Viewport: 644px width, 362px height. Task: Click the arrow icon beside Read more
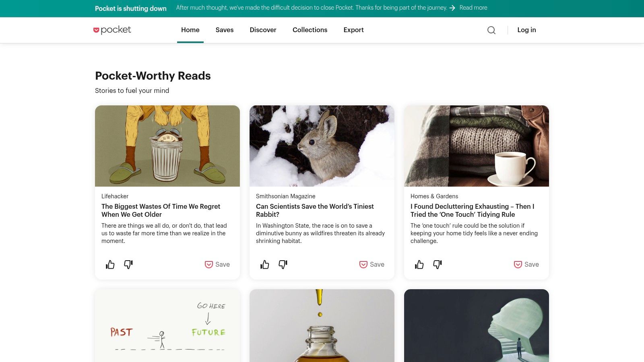(x=452, y=8)
